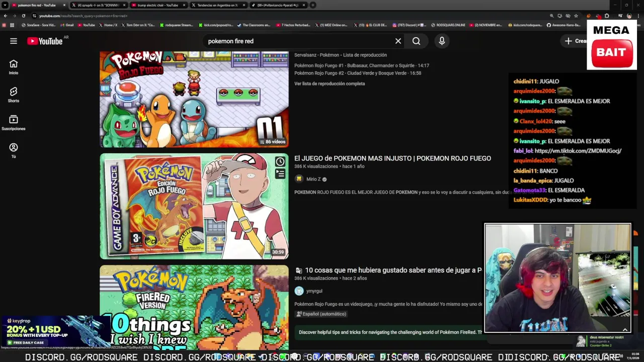The image size is (644, 362).
Task: Open ymyrgul channel avatar
Action: click(x=299, y=291)
